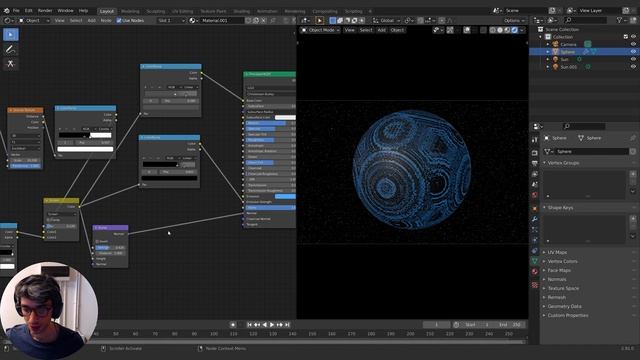Image resolution: width=640 pixels, height=360 pixels.
Task: Open the Particles properties tab icon
Action: pyautogui.click(x=535, y=229)
